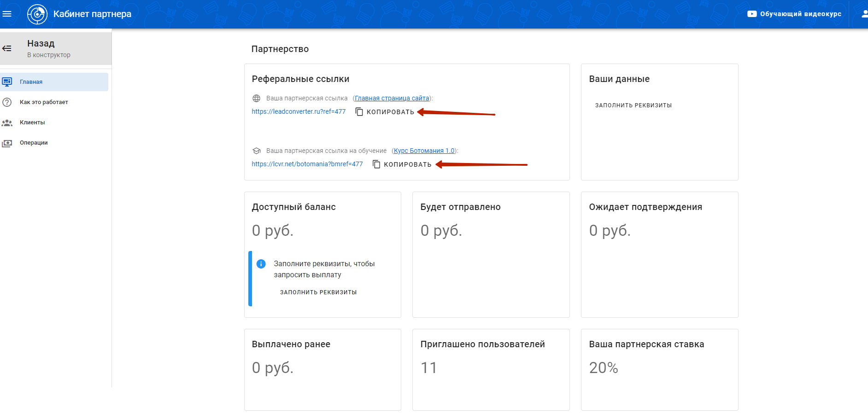The height and width of the screenshot is (420, 868).
Task: Open Как это работает sidebar item
Action: pyautogui.click(x=44, y=102)
